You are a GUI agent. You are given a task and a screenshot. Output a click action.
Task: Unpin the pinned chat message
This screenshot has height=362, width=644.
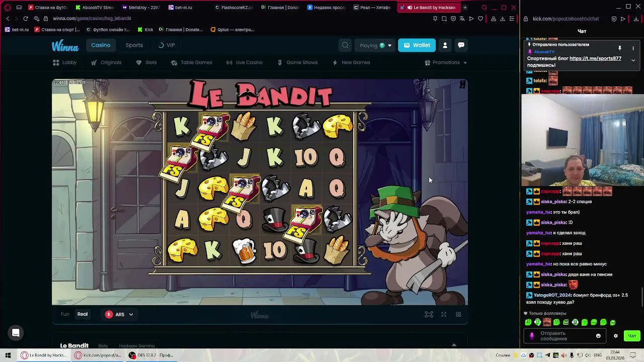[620, 48]
